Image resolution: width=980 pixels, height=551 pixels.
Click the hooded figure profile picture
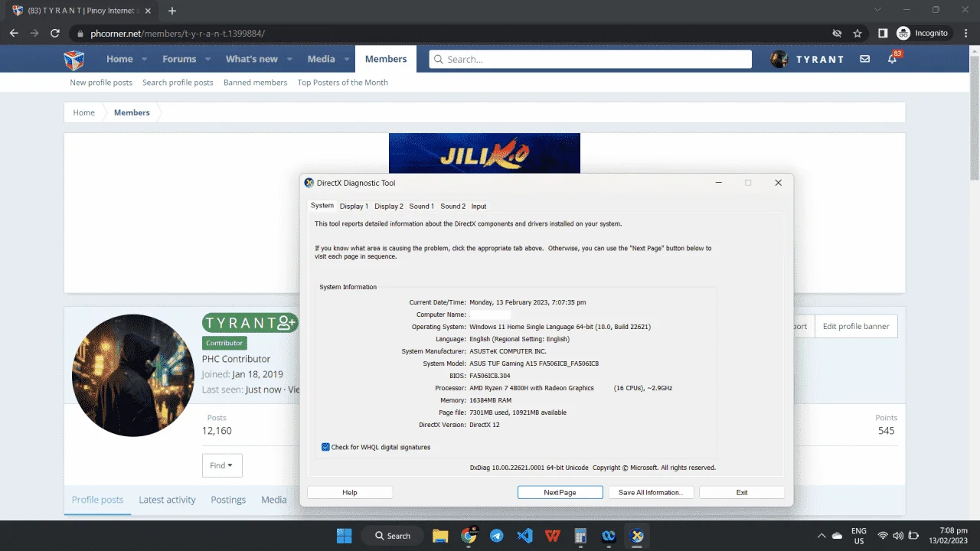[133, 375]
